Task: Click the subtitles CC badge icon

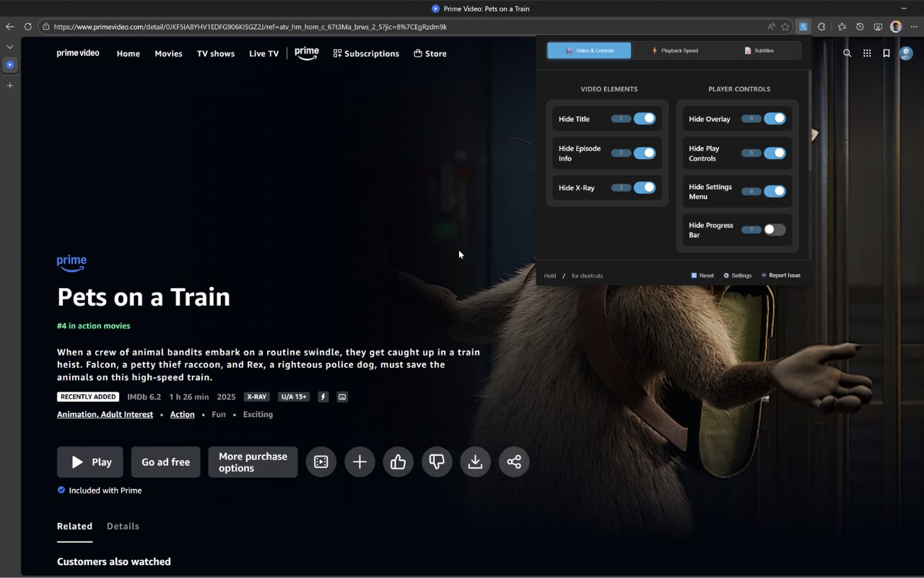Action: tap(342, 397)
